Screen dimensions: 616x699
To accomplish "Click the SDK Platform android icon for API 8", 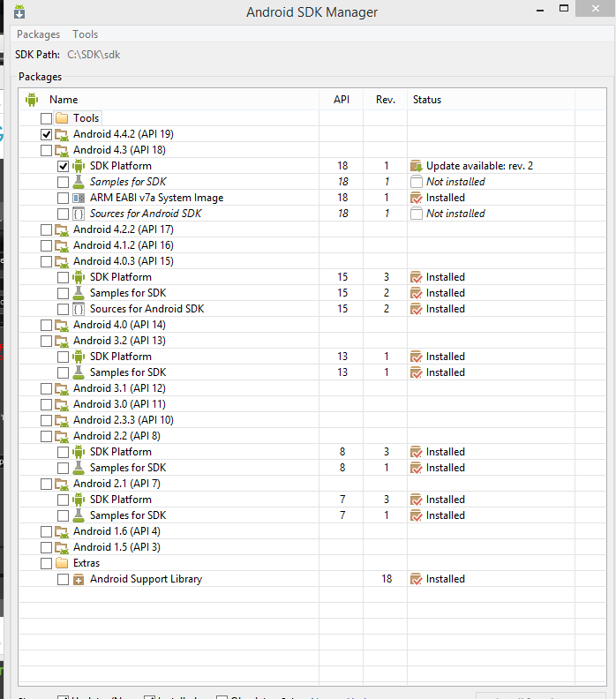I will click(x=79, y=452).
